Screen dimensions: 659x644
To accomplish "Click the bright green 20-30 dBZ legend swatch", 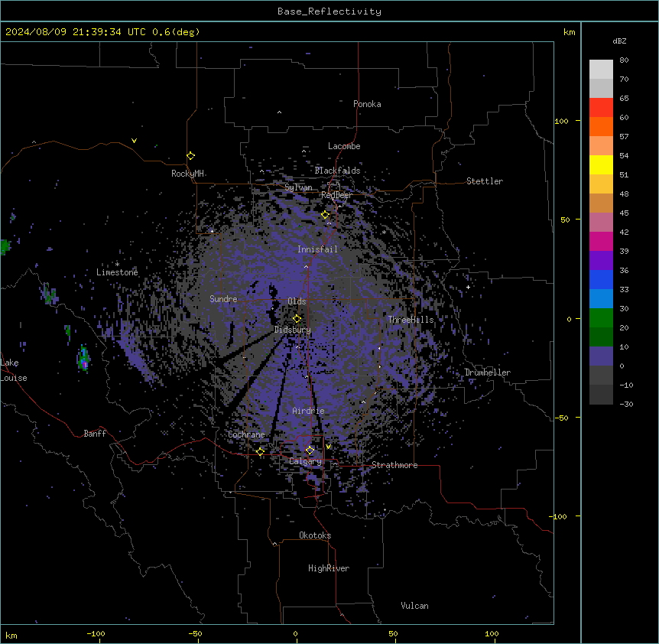I will click(x=601, y=318).
